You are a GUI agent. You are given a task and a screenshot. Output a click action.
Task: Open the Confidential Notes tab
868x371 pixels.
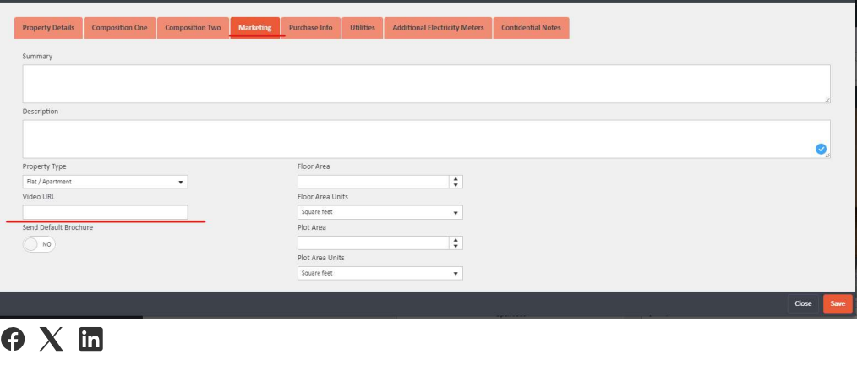pos(531,28)
